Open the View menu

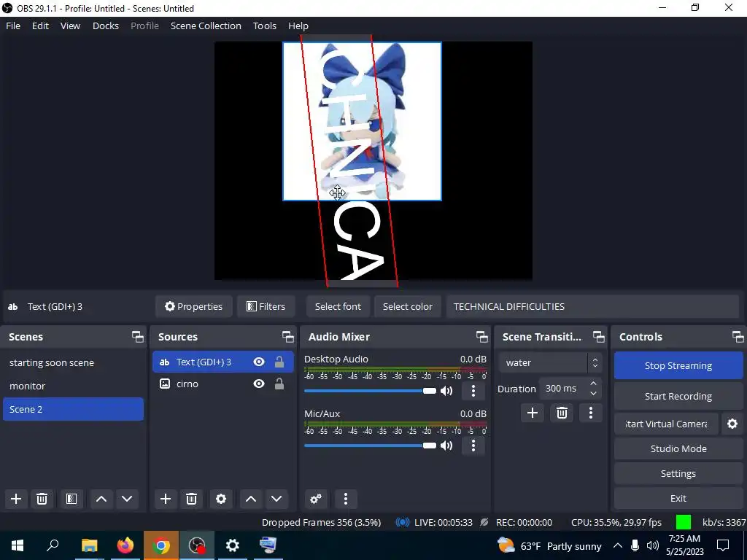70,26
